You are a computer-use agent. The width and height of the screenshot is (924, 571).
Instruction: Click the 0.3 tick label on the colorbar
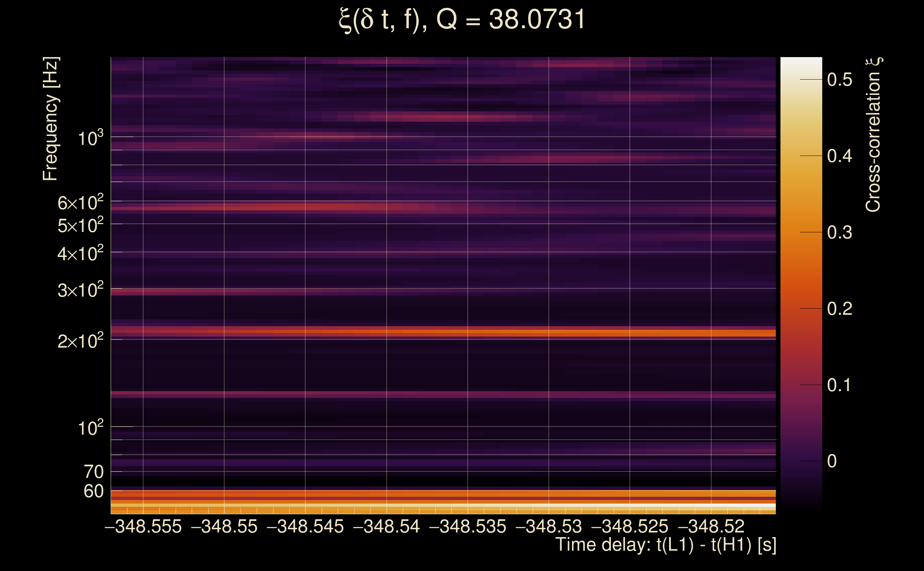[839, 232]
